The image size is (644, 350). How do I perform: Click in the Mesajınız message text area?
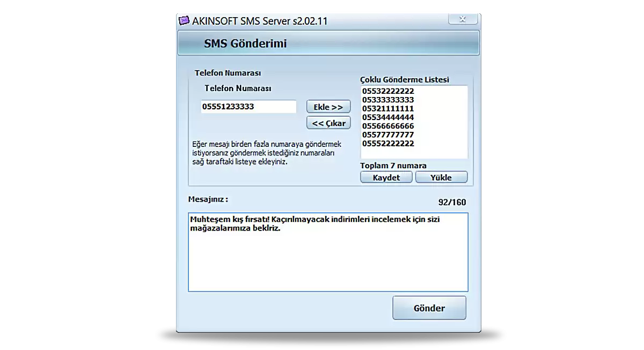pyautogui.click(x=327, y=252)
